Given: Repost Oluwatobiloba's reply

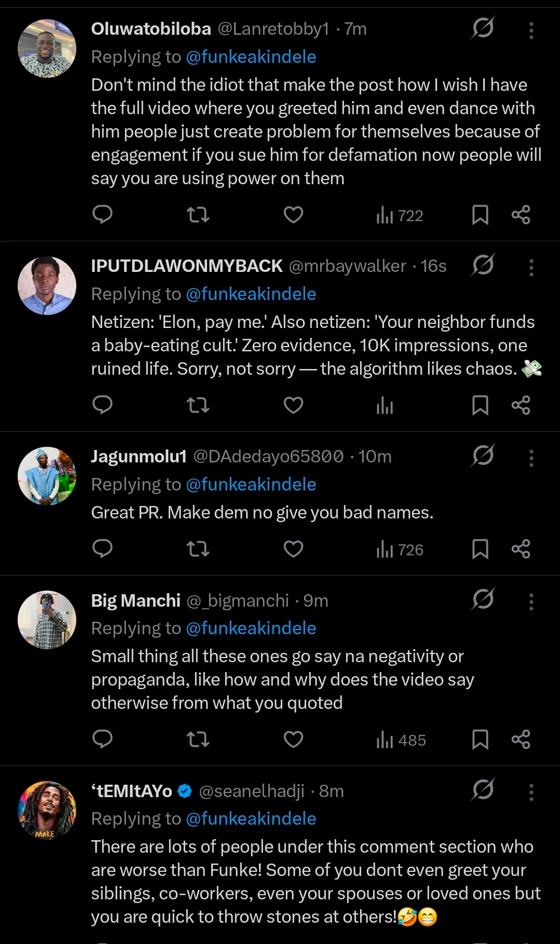Looking at the screenshot, I should 198,214.
